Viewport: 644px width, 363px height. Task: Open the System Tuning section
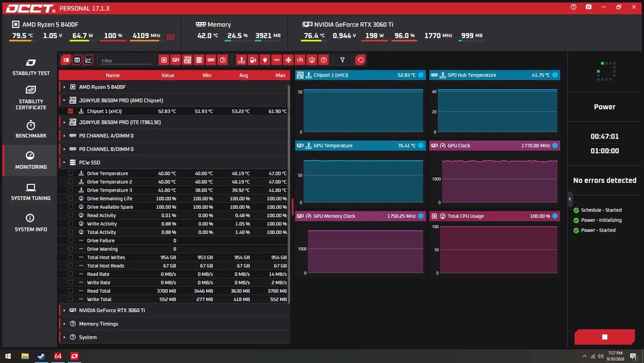point(31,192)
